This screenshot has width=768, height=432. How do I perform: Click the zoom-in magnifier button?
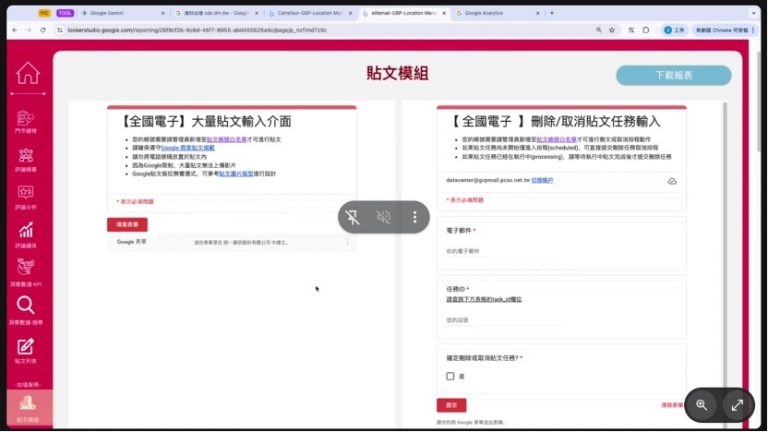click(x=702, y=405)
